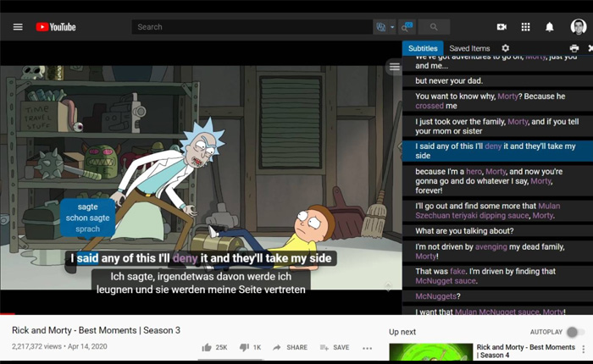Open subtitle search extension icon
Viewport: 593px width, 364px height.
point(407,27)
